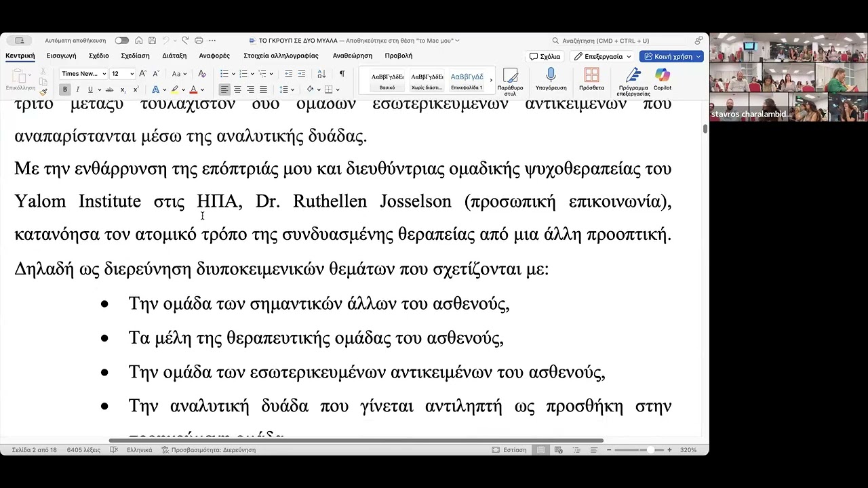Sort text alphabetically (A-Z icon)
868x488 pixels.
click(321, 73)
